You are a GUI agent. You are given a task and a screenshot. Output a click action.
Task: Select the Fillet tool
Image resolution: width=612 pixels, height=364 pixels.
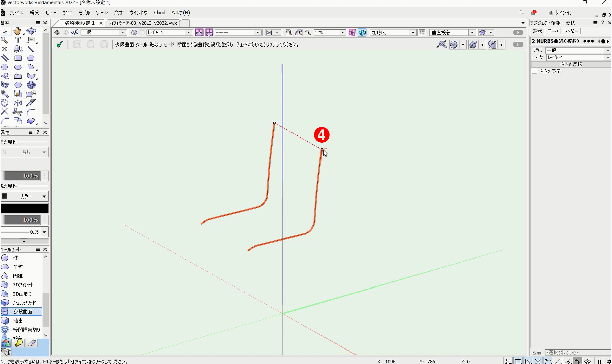31,112
